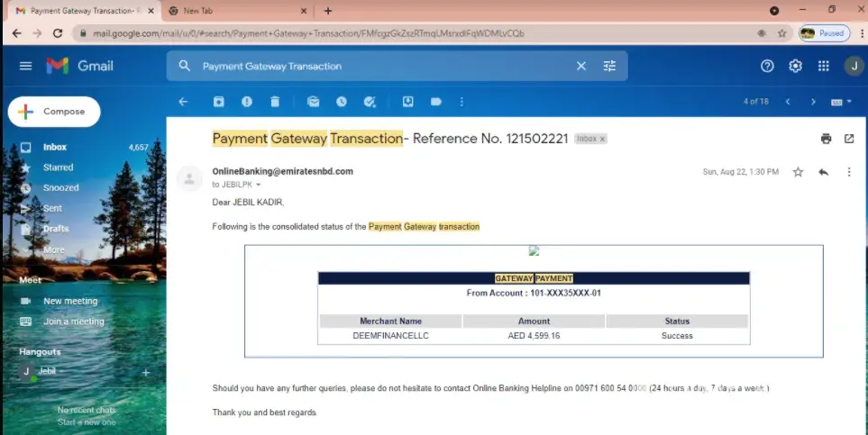Report this email as spam
The image size is (868, 435).
point(247,102)
